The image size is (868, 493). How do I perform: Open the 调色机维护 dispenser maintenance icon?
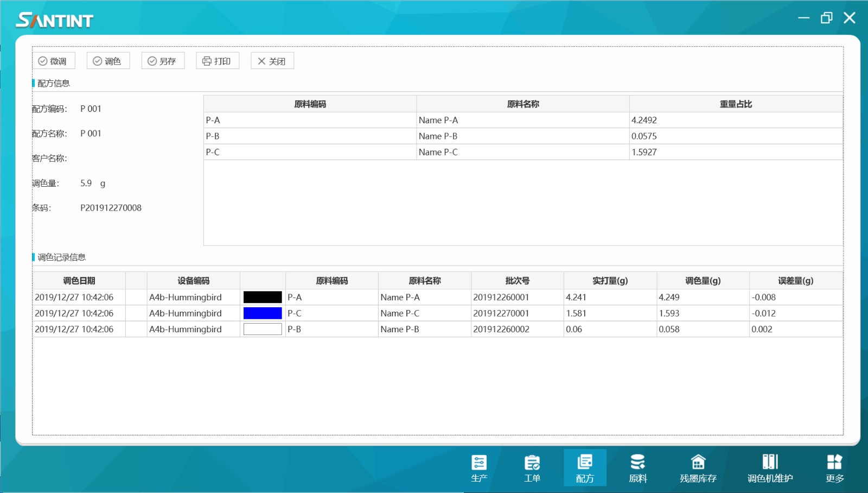[x=770, y=468]
